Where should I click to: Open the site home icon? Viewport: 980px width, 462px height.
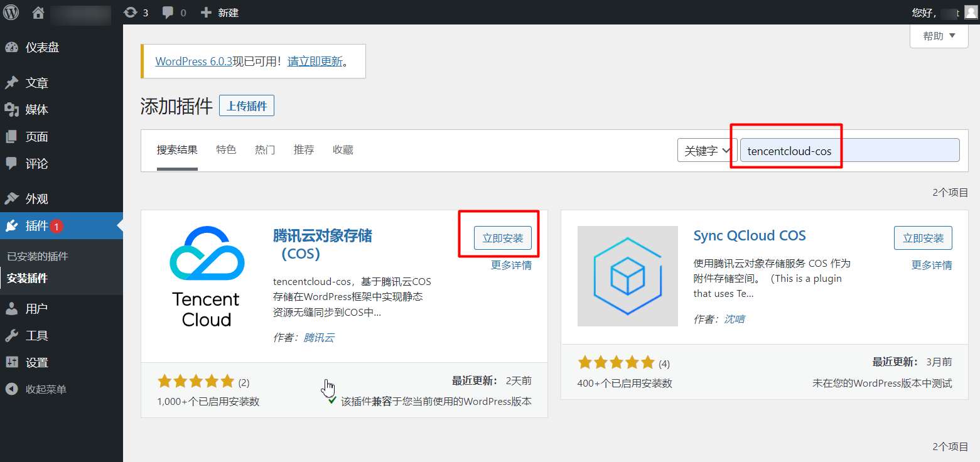pos(38,13)
